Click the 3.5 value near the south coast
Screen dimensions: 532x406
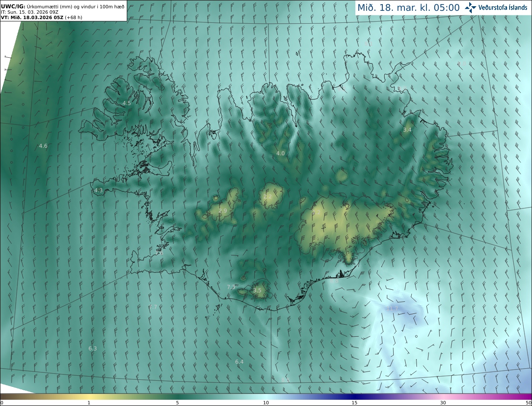(257, 290)
